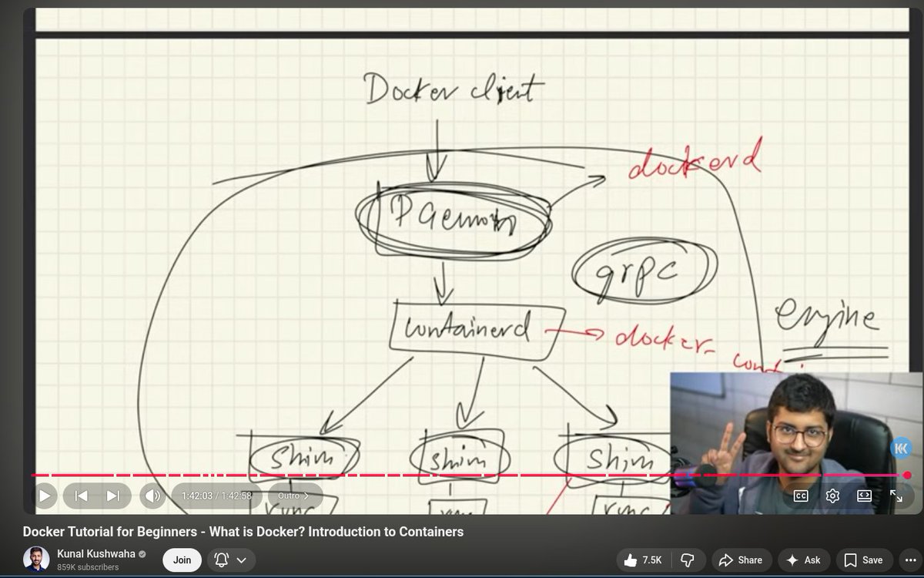Like the video with 7.5K likes
This screenshot has height=578, width=924.
coord(643,560)
